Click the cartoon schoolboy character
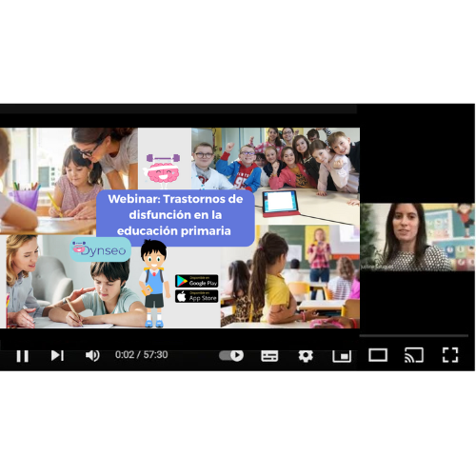 (154, 284)
